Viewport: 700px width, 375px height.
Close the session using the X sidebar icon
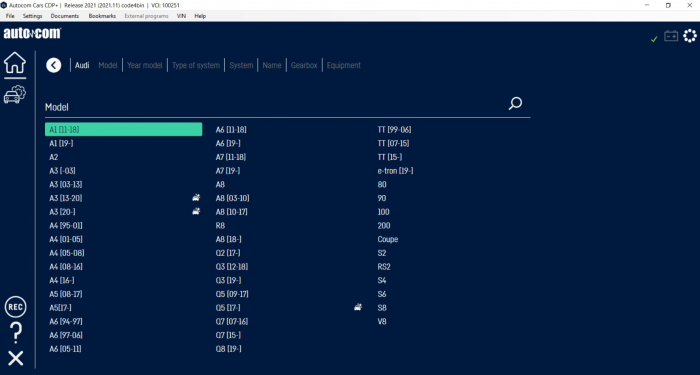click(x=16, y=358)
